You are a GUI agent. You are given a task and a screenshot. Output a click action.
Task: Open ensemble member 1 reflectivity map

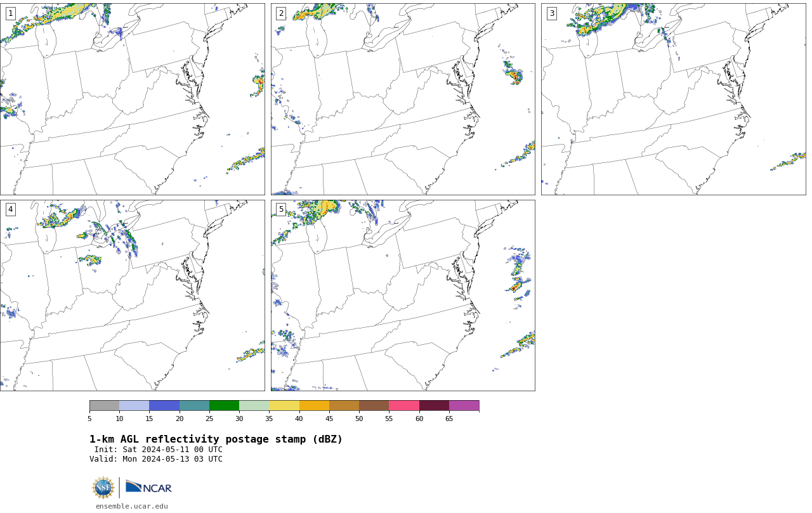133,99
